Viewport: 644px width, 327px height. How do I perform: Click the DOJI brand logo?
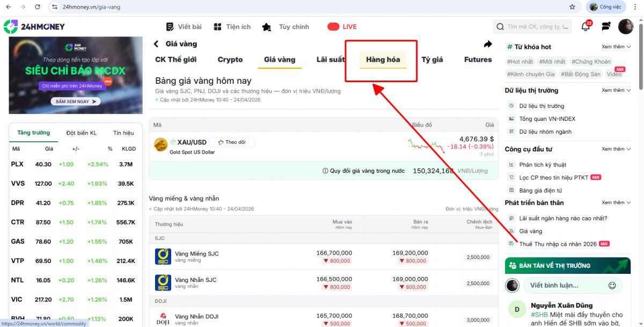coord(163,319)
